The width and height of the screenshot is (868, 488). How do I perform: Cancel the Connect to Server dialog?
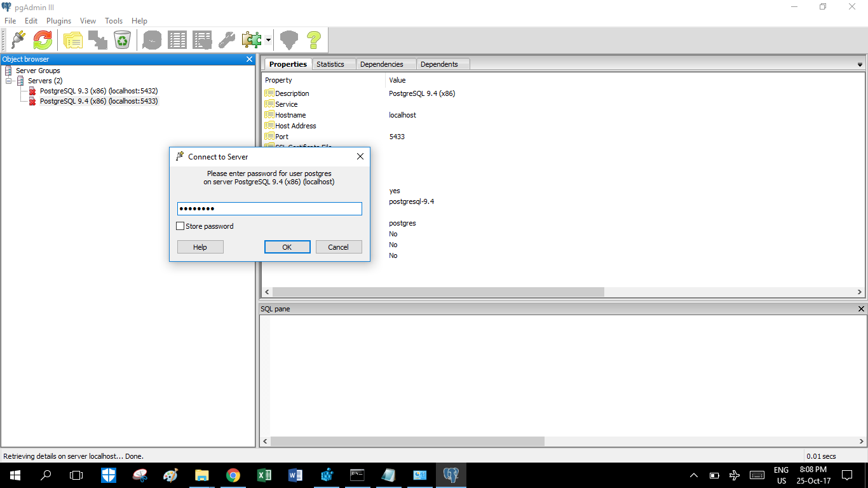pos(339,247)
